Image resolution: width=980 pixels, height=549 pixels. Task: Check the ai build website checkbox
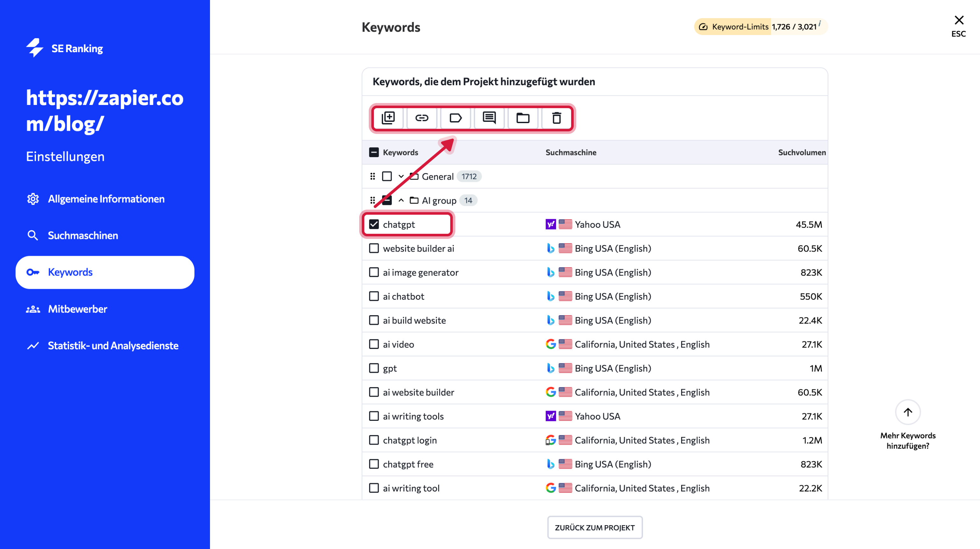pyautogui.click(x=374, y=320)
